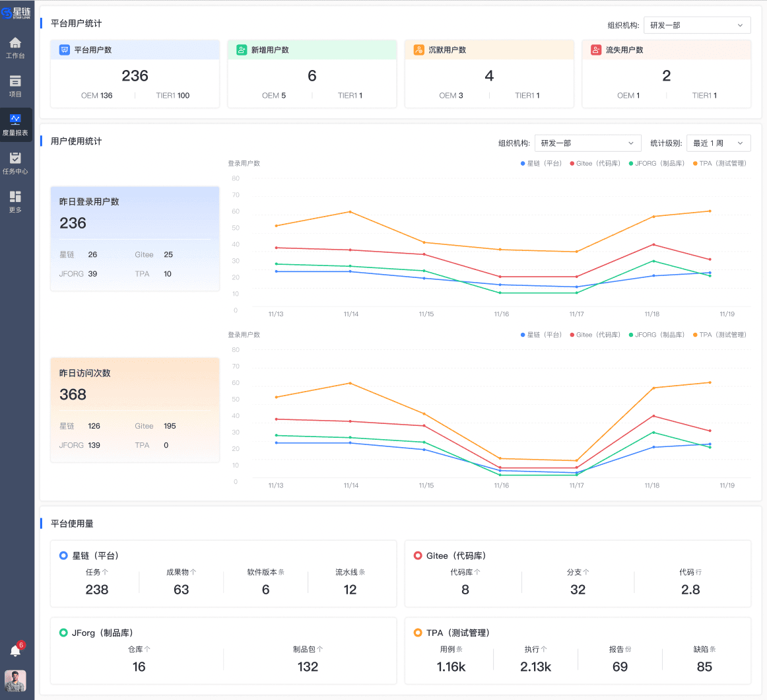Click the Star Link logo in sidebar
This screenshot has height=700, width=767.
tap(15, 12)
